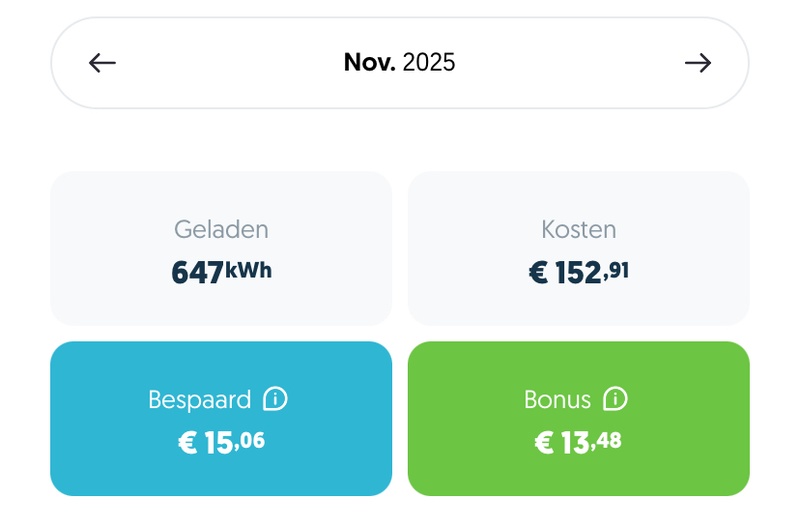Go to previous month with left arrow
This screenshot has height=528, width=800.
click(x=102, y=63)
